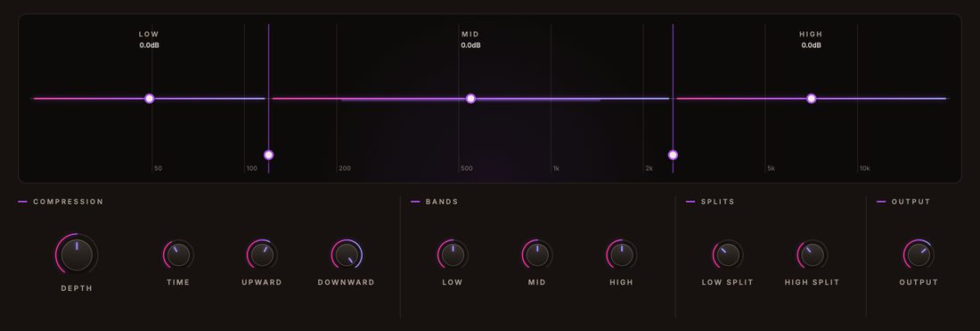
Task: Click the Mid band knob
Action: point(537,254)
